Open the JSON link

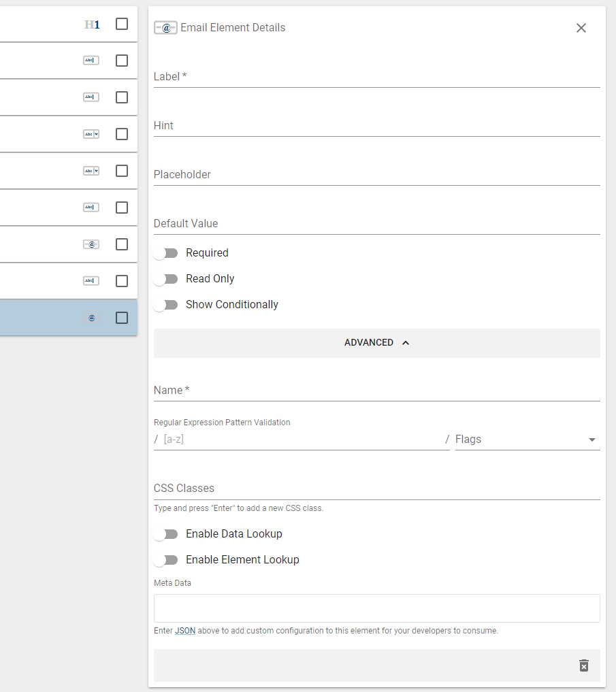185,631
